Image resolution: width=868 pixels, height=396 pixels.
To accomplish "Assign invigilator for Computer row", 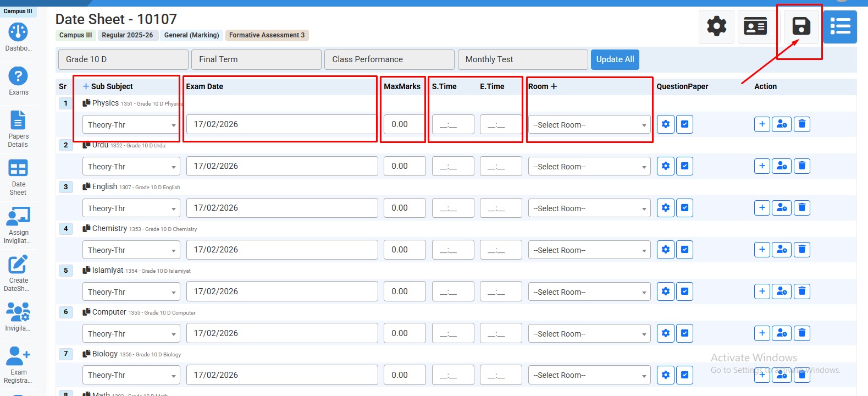I will (x=782, y=333).
